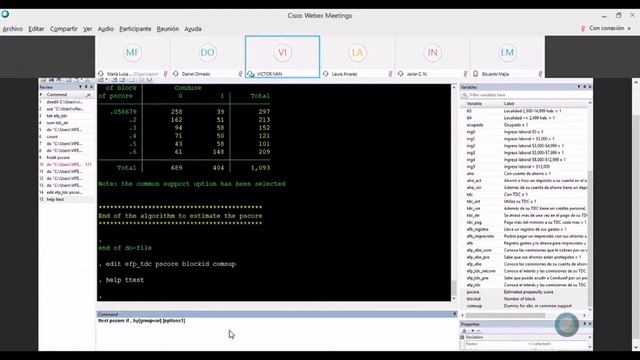Screen dimensions: 640x360
Task: Select red errored 'do' command row 10
Action: (67, 164)
